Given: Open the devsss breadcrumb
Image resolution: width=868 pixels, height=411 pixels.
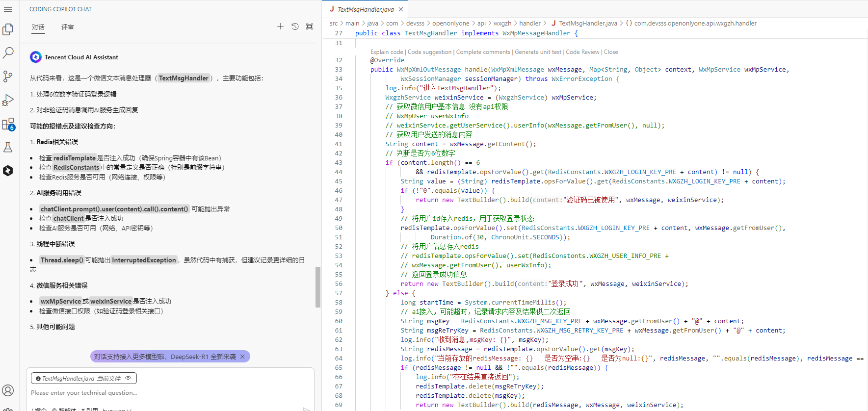Looking at the screenshot, I should click(x=415, y=23).
